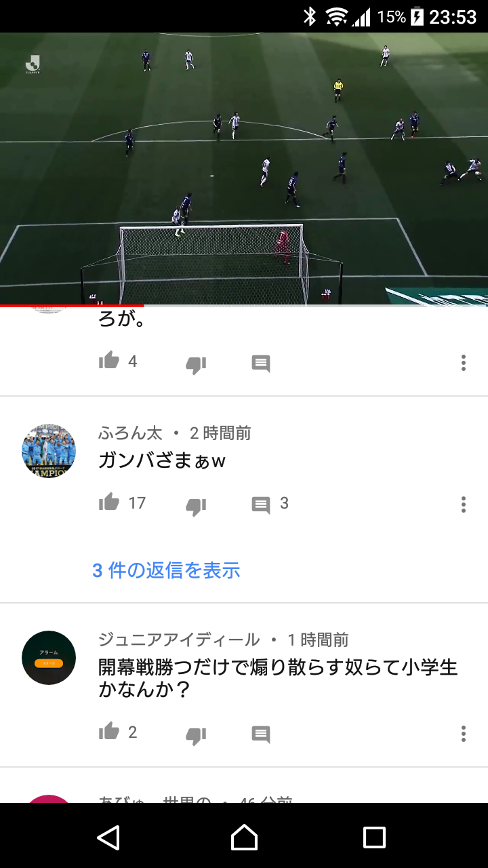Like the ガンバざまぁw comment
Image resolution: width=488 pixels, height=868 pixels.
(x=109, y=502)
